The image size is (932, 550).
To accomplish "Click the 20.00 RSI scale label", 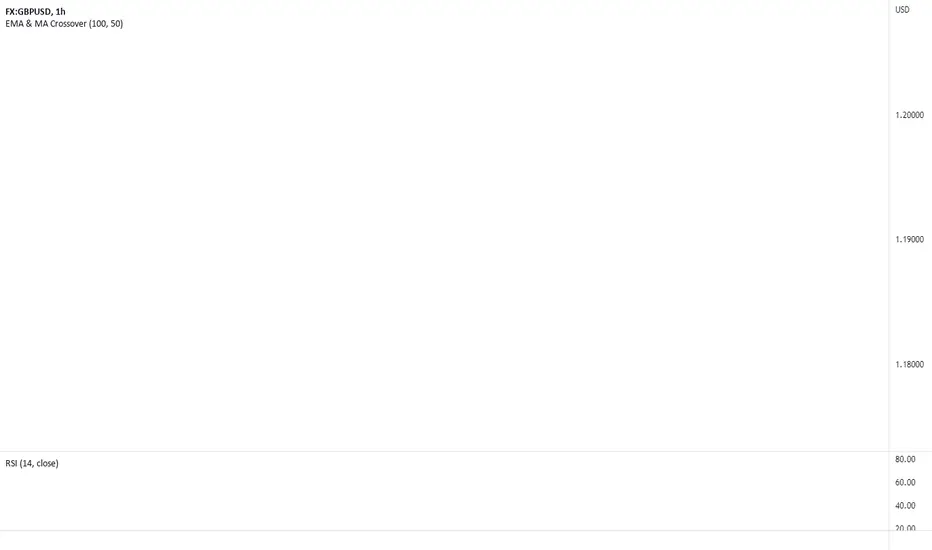I will [x=905, y=527].
